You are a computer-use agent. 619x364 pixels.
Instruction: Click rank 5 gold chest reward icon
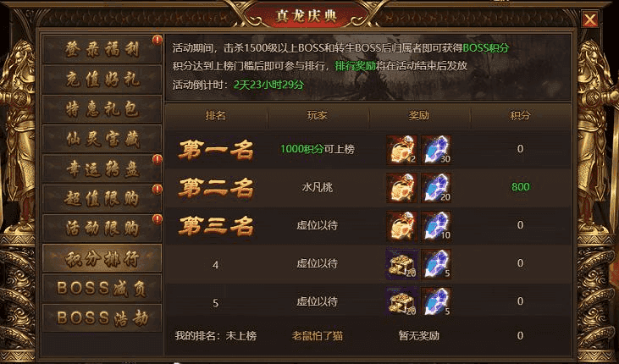point(401,301)
